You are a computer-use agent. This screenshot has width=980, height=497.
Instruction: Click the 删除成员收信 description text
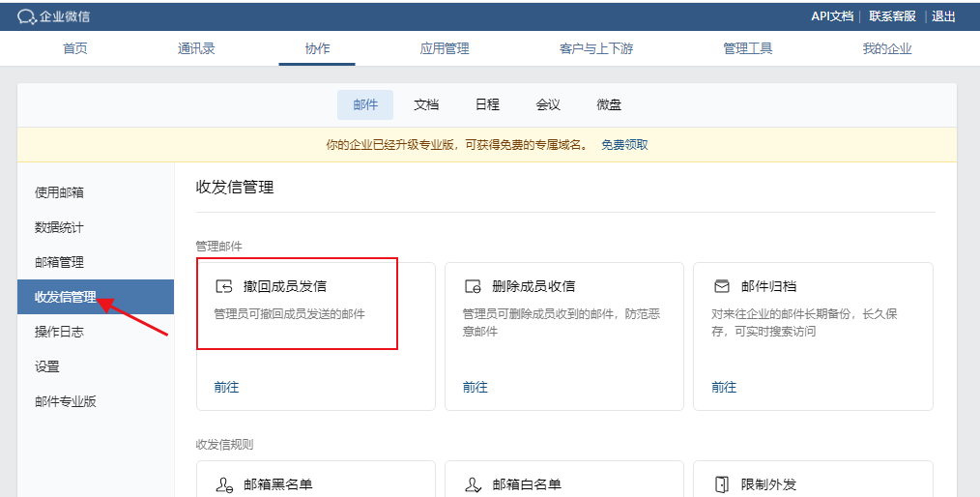tap(562, 323)
